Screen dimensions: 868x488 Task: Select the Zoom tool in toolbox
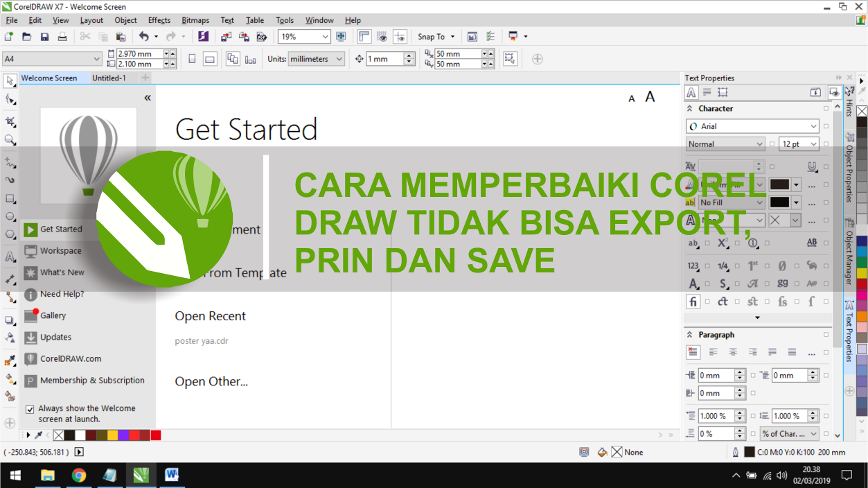[10, 139]
